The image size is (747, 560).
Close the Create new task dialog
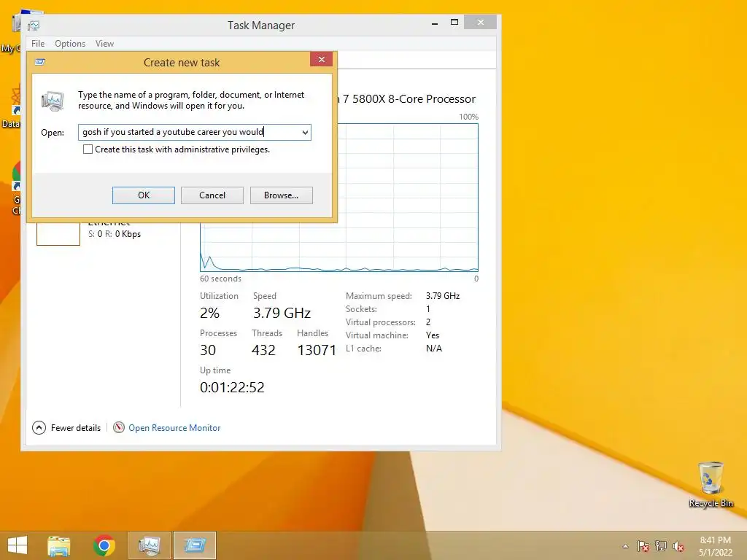coord(322,60)
